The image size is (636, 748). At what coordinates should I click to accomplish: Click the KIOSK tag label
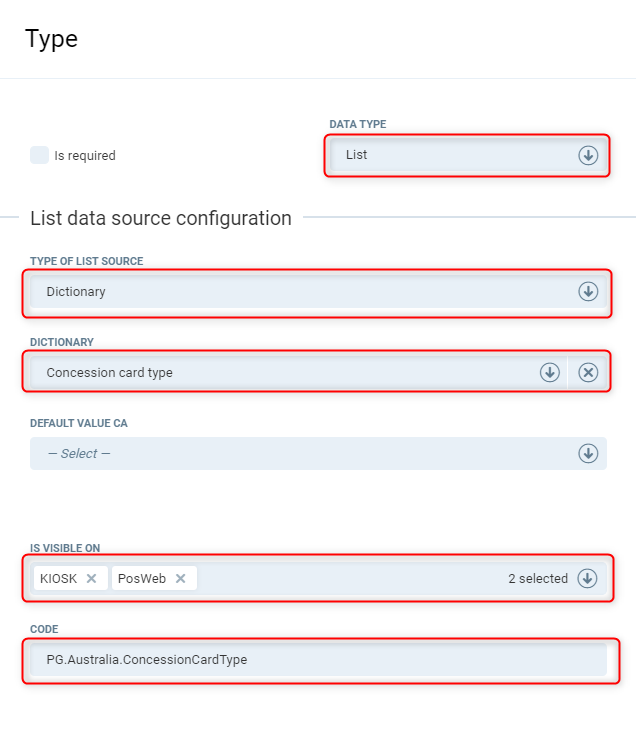[59, 578]
